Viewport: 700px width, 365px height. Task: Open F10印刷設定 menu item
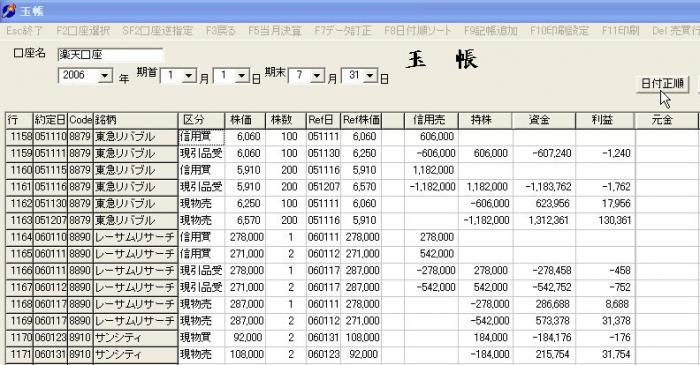pos(559,31)
